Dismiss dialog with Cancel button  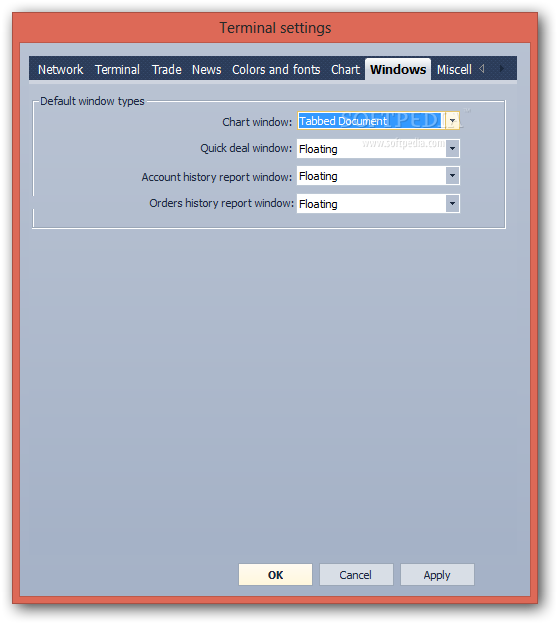tap(356, 575)
